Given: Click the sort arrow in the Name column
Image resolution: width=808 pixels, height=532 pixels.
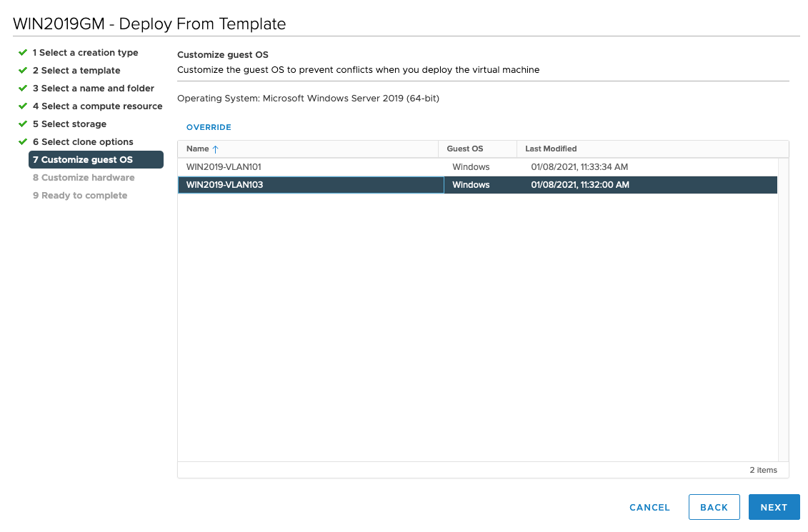Looking at the screenshot, I should 216,149.
